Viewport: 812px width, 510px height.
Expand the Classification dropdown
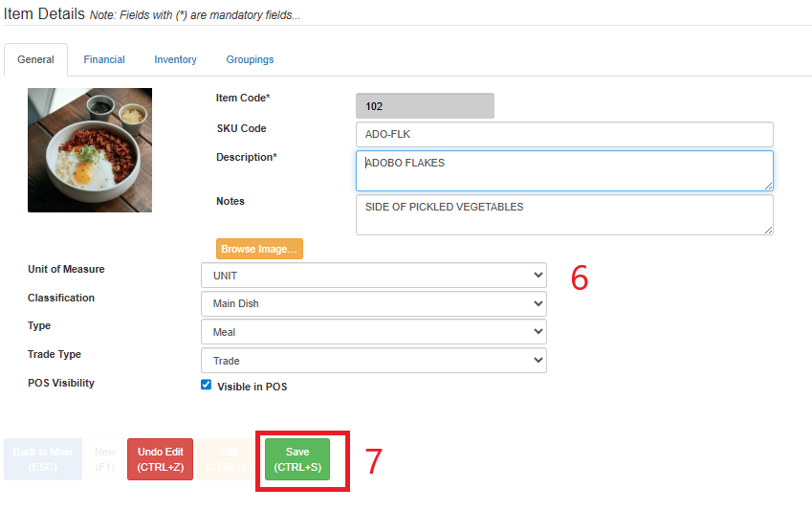tap(373, 304)
